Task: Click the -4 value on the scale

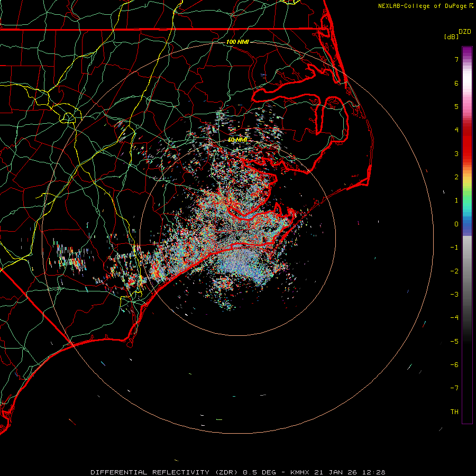Action: point(454,318)
